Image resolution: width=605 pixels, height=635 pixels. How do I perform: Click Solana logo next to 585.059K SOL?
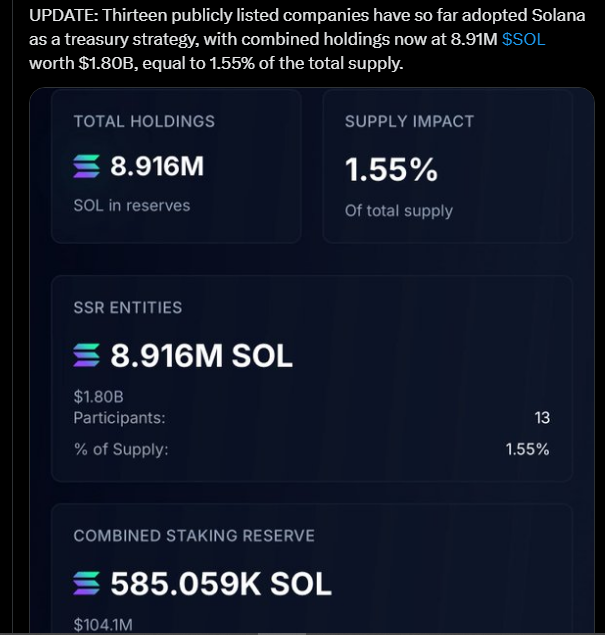tap(87, 582)
